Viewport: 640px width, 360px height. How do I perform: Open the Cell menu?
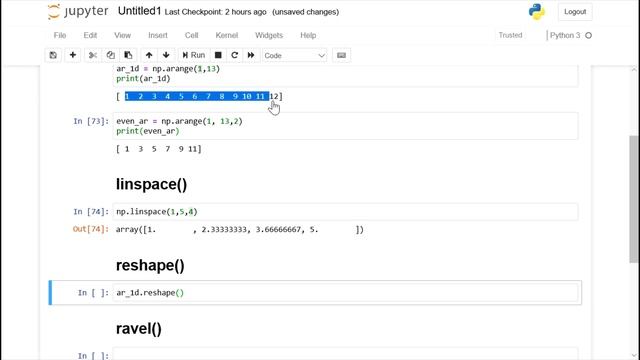coord(191,36)
